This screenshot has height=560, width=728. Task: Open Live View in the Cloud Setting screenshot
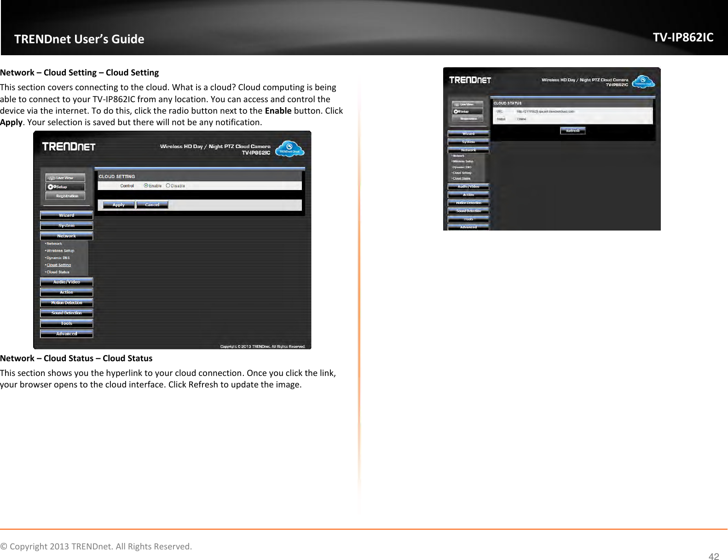[65, 178]
